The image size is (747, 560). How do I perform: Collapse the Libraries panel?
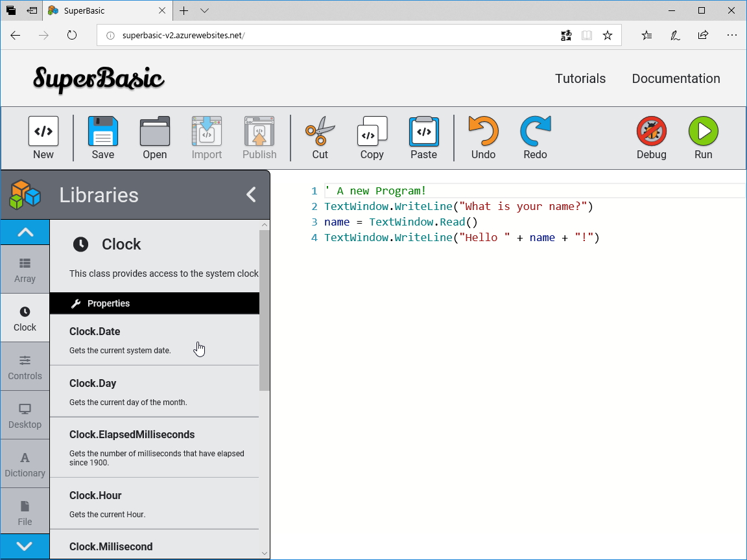(251, 194)
